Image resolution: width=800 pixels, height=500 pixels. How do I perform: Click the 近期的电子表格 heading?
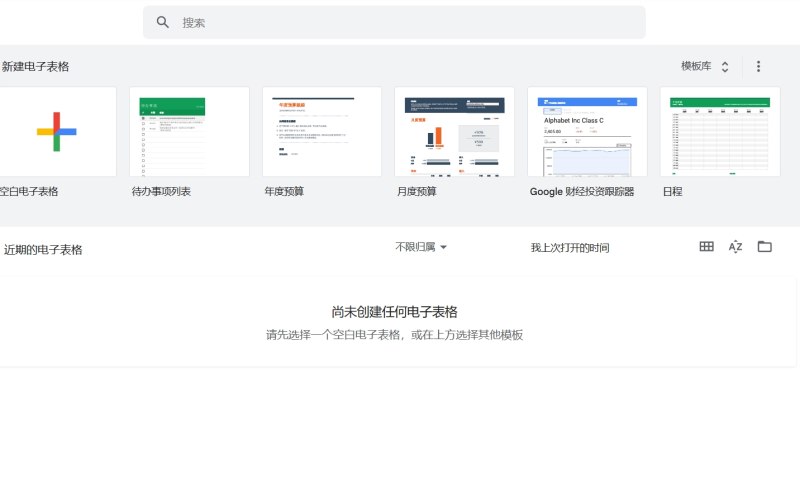(43, 250)
